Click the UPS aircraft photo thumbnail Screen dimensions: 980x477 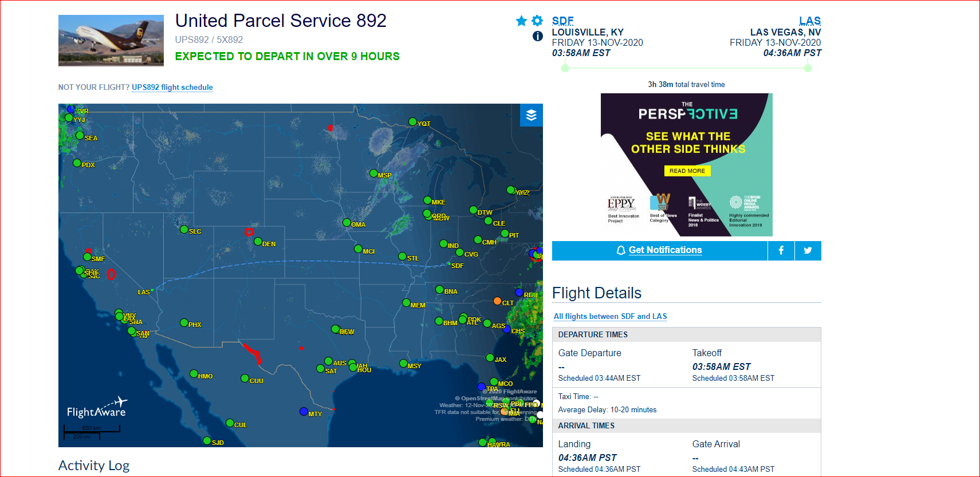(x=111, y=41)
